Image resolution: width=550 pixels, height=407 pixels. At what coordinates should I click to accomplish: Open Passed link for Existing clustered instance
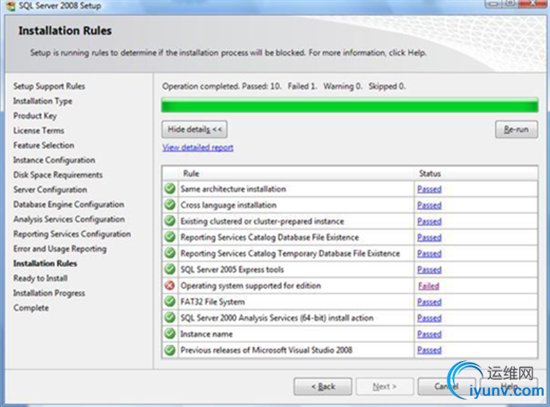point(429,221)
